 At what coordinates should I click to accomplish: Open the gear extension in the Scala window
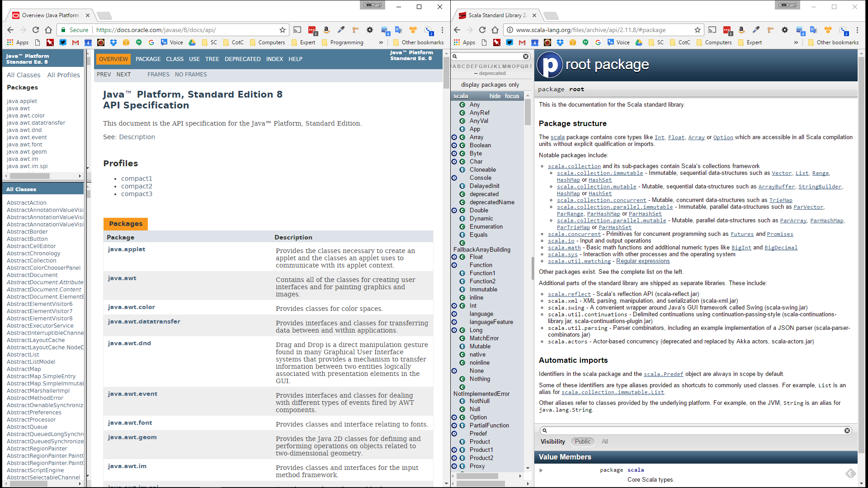click(785, 30)
